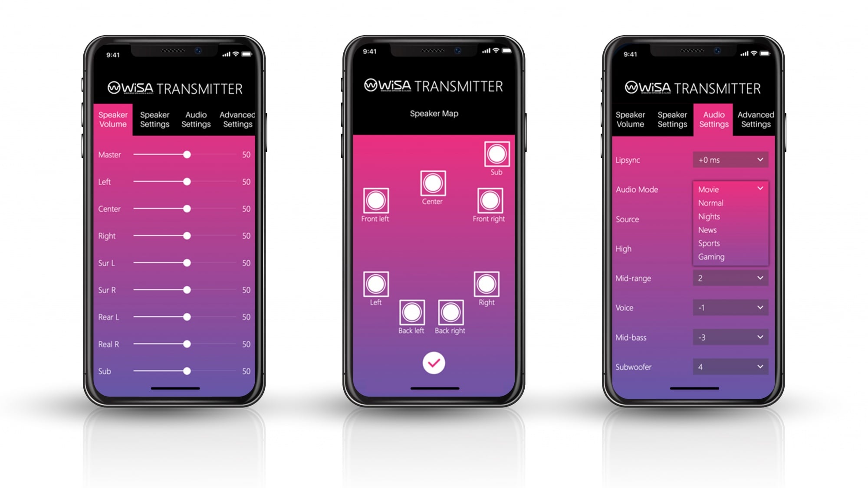Screen dimensions: 868x488
Task: Switch to the Audio Settings tab
Action: [196, 119]
